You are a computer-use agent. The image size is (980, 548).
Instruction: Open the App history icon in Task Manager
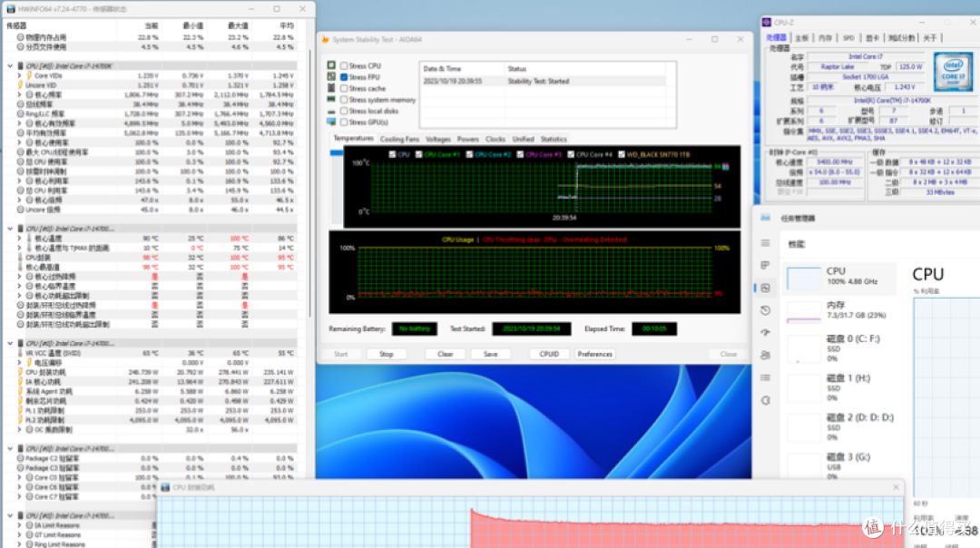click(767, 310)
